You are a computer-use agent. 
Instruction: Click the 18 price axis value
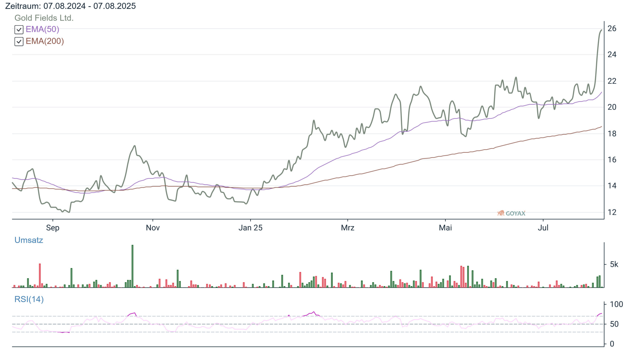pyautogui.click(x=612, y=133)
